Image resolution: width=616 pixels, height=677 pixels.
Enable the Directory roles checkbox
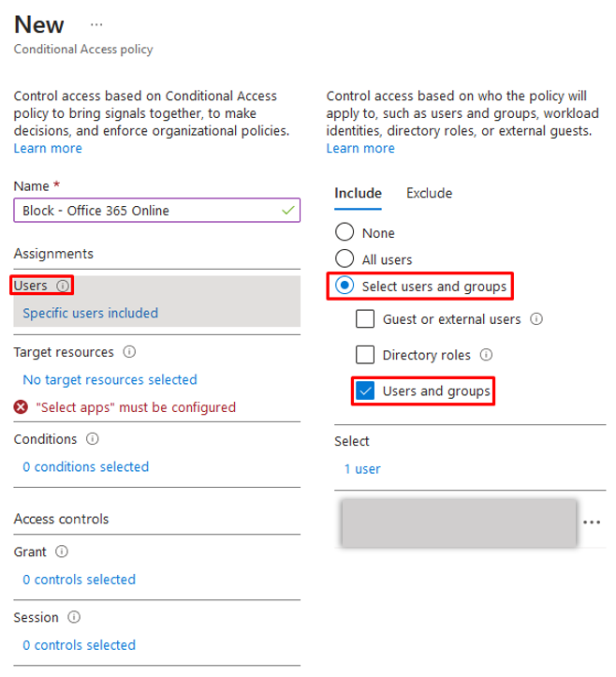(x=365, y=355)
